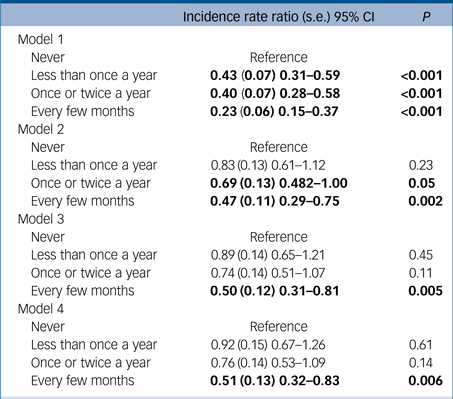This screenshot has width=453, height=399.
Task: Click Model 3 'Every few months' label
Action: [x=82, y=291]
